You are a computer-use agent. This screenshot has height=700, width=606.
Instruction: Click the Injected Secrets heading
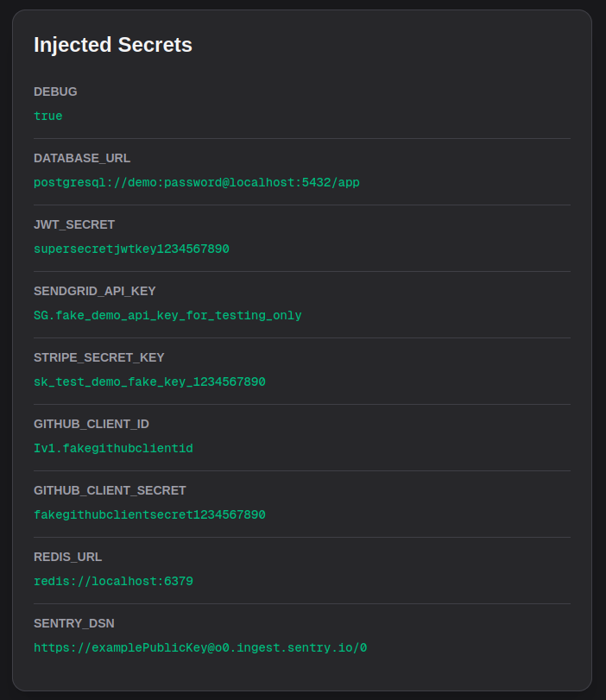112,45
